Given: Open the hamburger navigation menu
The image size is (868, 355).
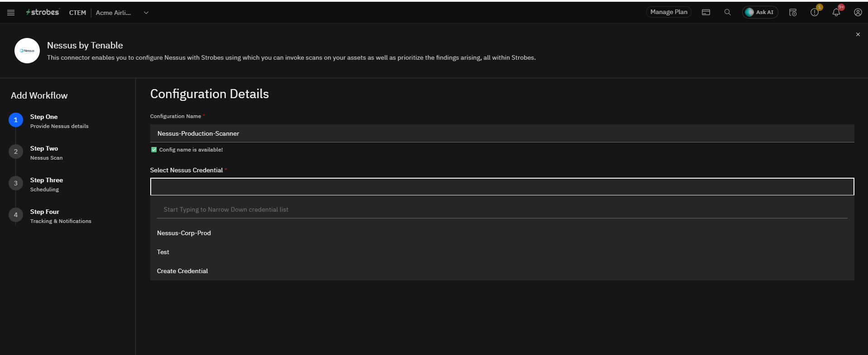Looking at the screenshot, I should (x=11, y=13).
